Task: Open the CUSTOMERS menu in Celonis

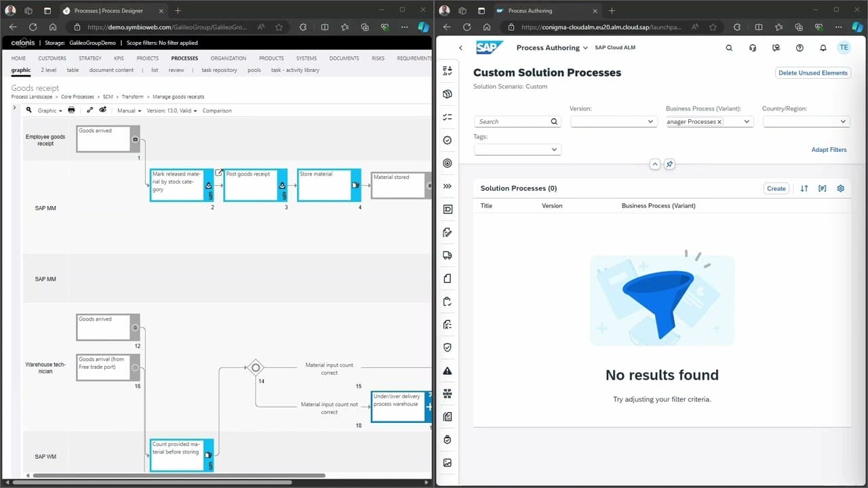Action: tap(52, 58)
